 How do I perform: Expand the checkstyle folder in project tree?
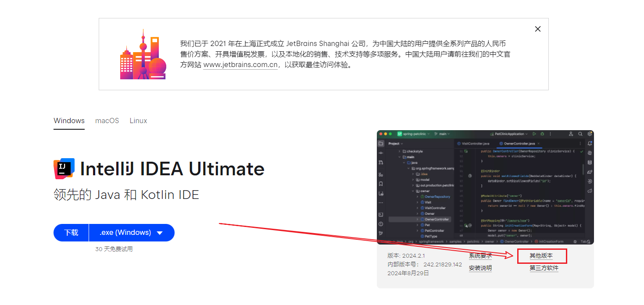(x=399, y=151)
